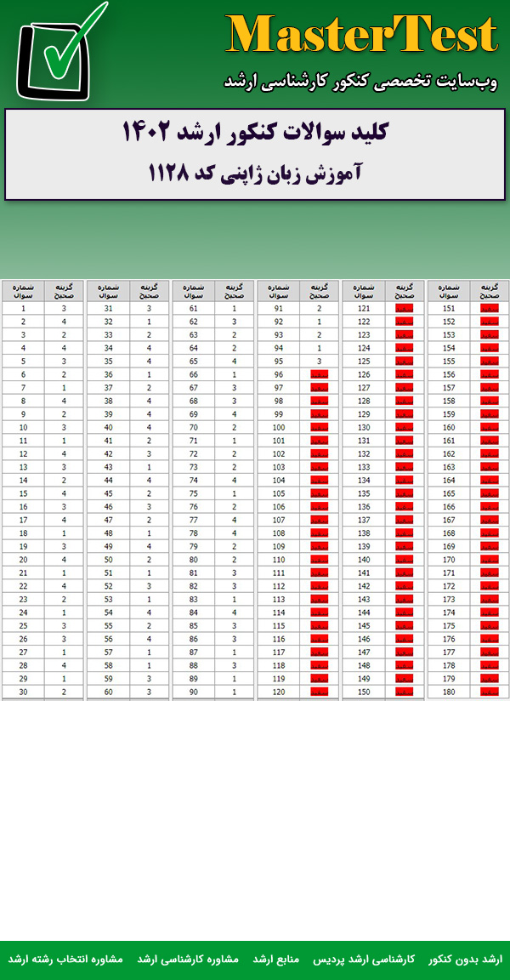The height and width of the screenshot is (980, 510).
Task: Select the گزینه صحیح header above question 151
Action: [489, 291]
